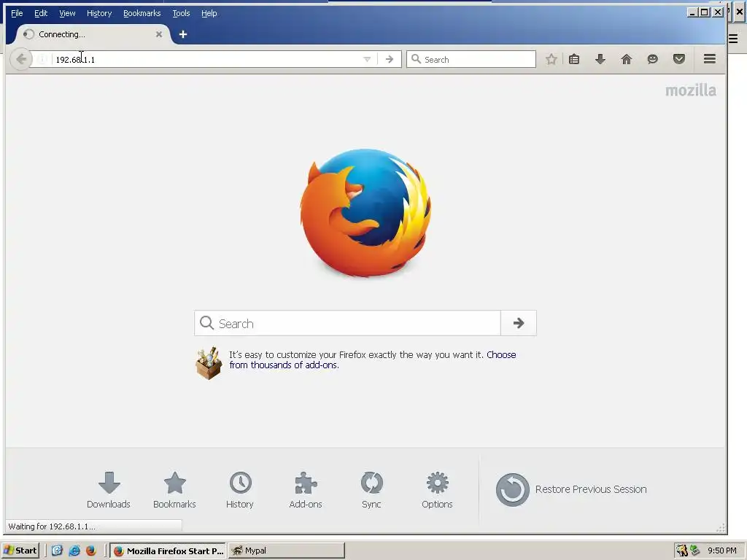Open the History menu

pyautogui.click(x=99, y=13)
